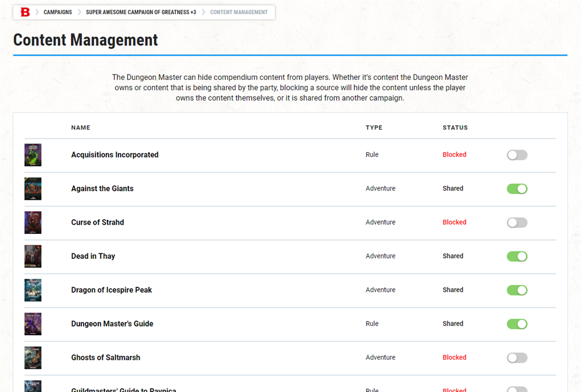This screenshot has width=581, height=392.
Task: Select Dragon of Icespire Peak name
Action: pos(112,290)
